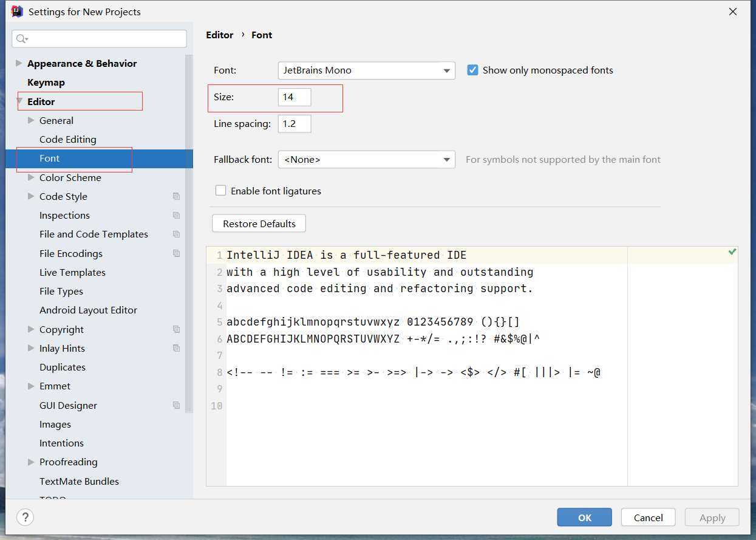Open File and Code Templates settings
Viewport: 756px width, 540px height.
pyautogui.click(x=94, y=234)
